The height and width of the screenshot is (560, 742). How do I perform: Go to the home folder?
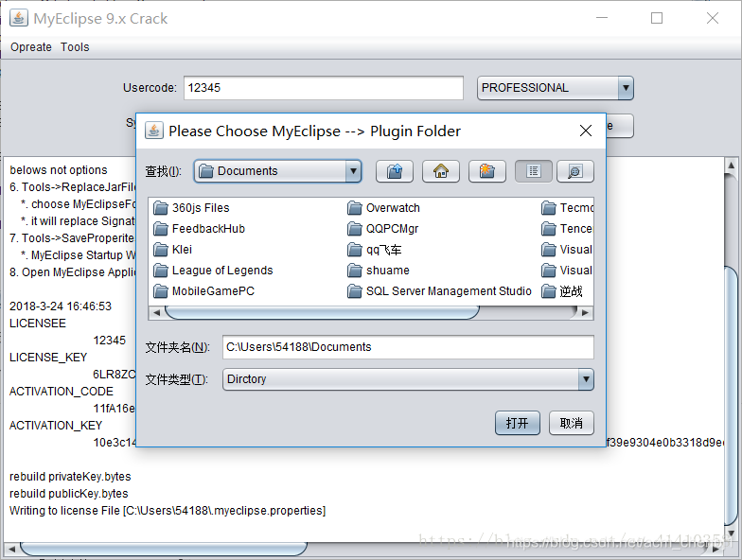[x=441, y=170]
